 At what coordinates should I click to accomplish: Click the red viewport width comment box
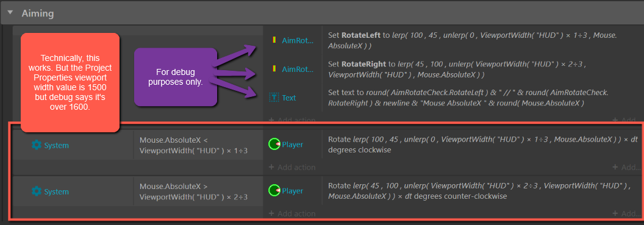[70, 82]
